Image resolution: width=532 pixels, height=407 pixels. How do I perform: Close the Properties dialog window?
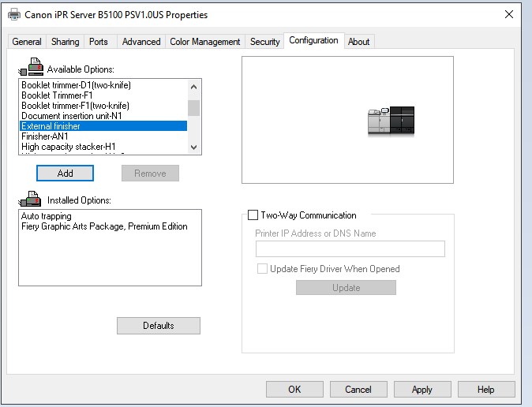[508, 14]
